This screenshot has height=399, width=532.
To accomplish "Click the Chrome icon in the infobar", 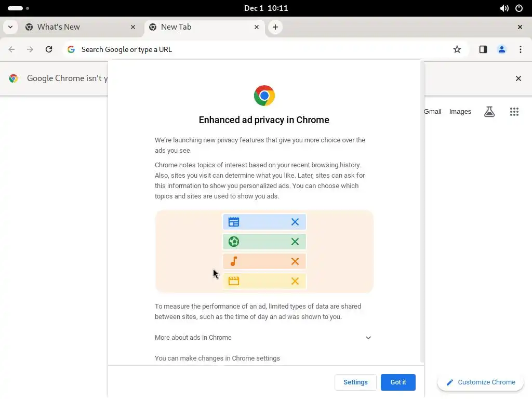I will click(x=13, y=78).
